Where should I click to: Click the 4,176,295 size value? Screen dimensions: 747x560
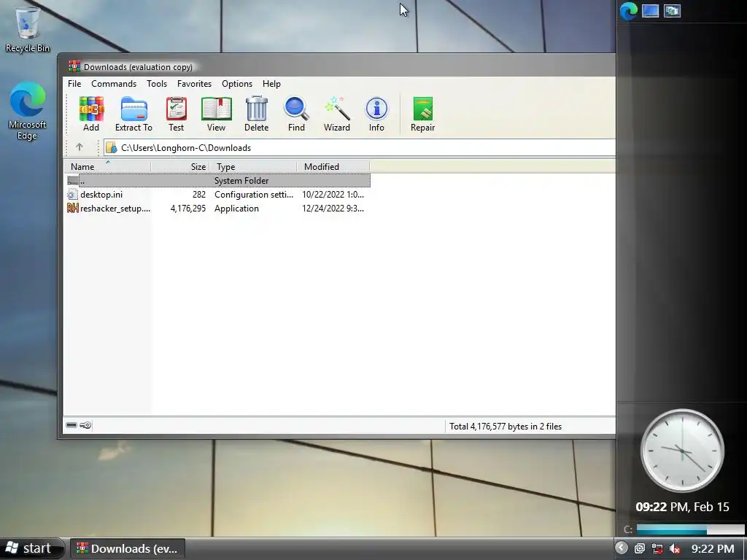[188, 208]
